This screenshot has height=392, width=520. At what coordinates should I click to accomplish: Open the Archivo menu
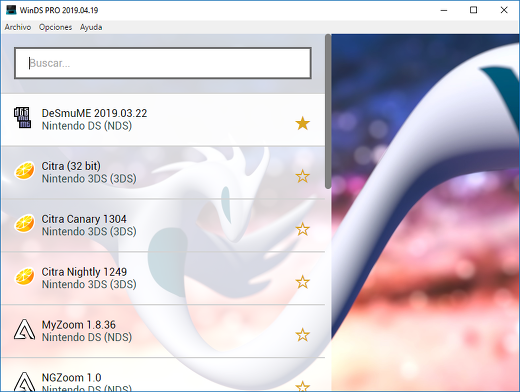[x=18, y=27]
